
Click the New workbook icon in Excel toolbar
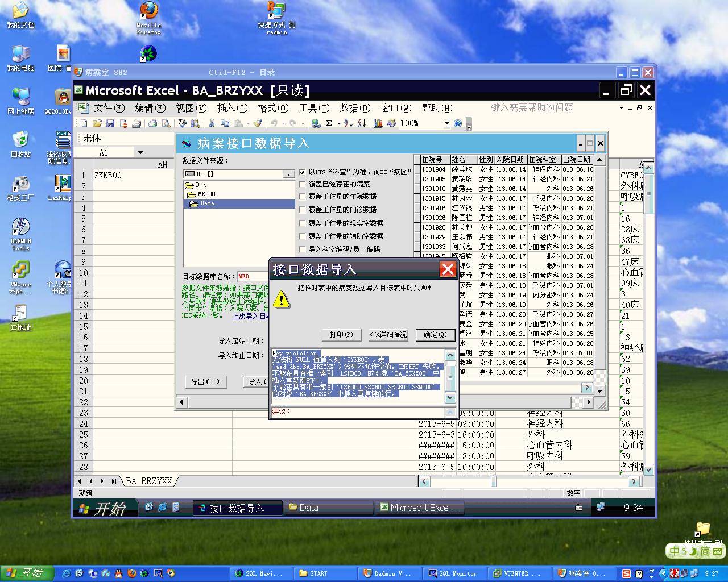84,123
